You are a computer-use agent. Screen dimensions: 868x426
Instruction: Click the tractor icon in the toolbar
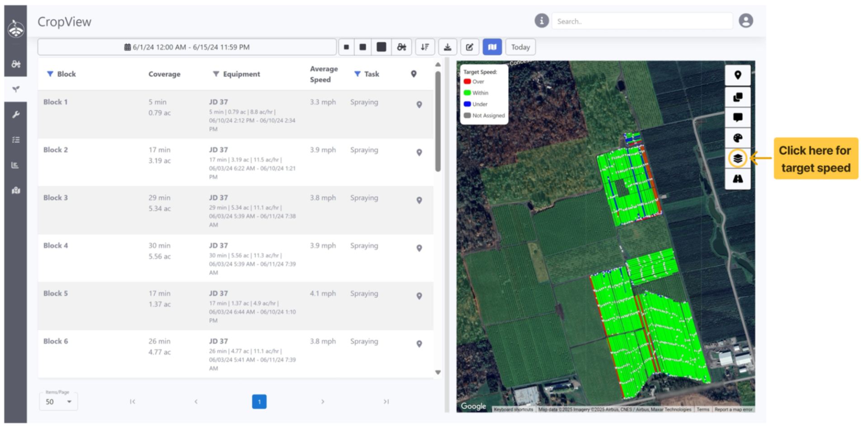coord(401,47)
